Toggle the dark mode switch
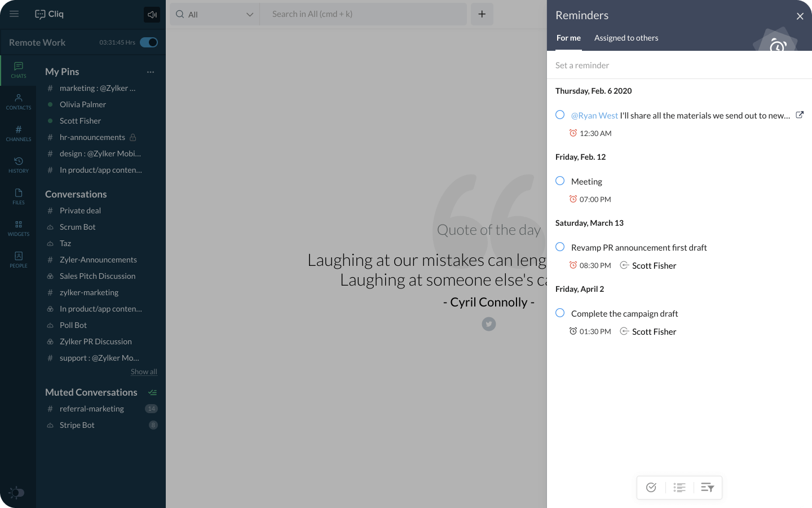The width and height of the screenshot is (812, 508). (x=17, y=493)
